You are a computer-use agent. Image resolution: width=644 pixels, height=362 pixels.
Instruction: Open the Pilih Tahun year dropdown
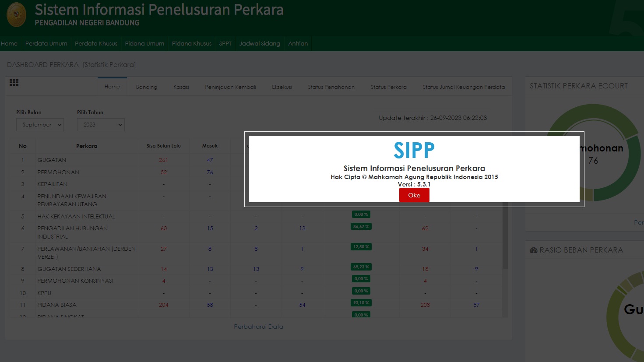[x=101, y=125]
